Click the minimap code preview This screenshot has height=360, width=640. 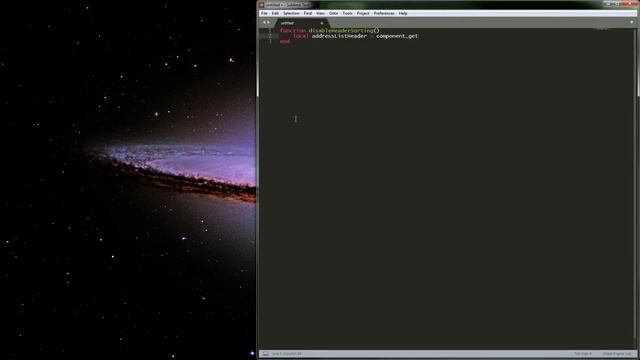tap(602, 29)
